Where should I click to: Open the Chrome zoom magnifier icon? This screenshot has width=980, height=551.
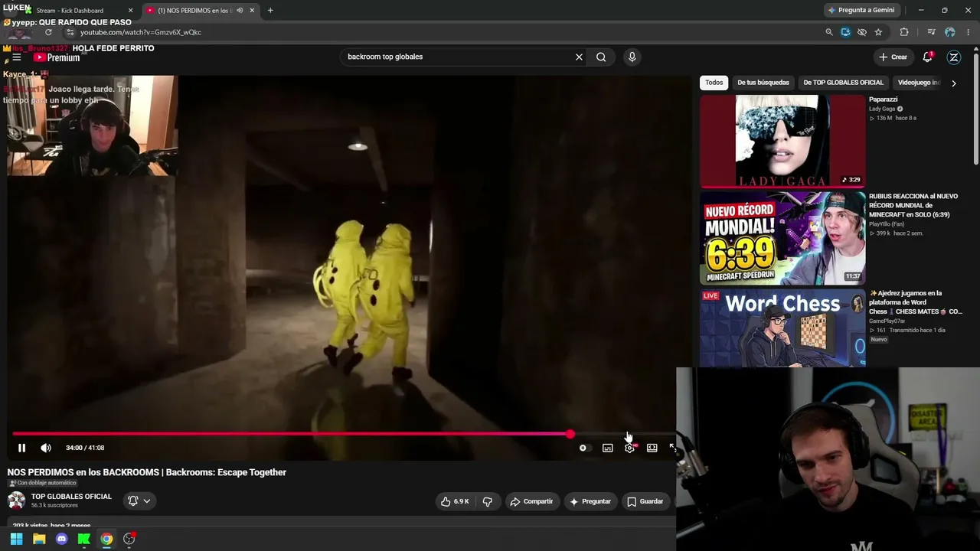(829, 32)
